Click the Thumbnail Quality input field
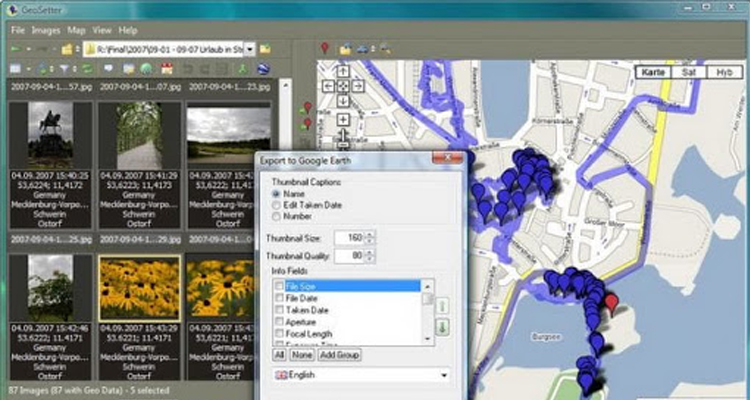This screenshot has height=400, width=750. tap(350, 256)
